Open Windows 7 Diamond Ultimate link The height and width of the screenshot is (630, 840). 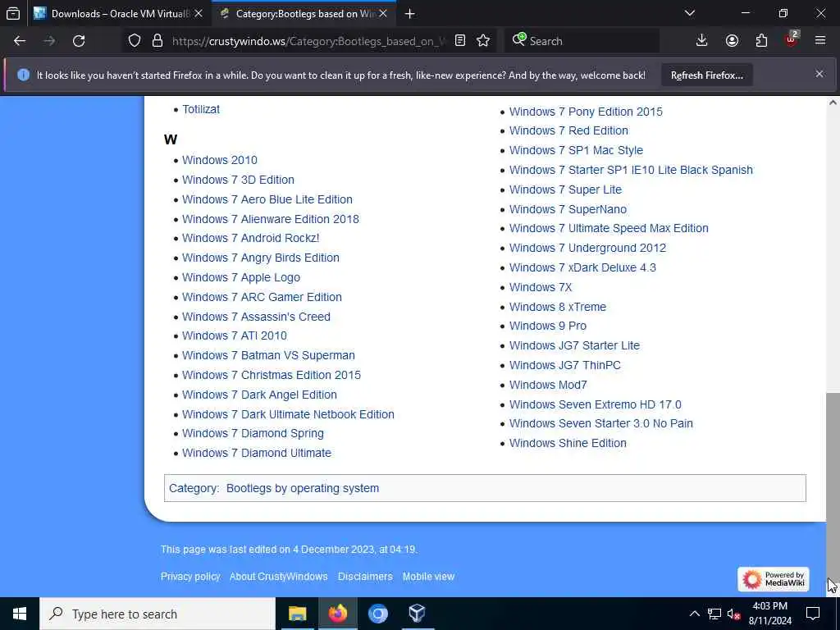[x=257, y=453]
